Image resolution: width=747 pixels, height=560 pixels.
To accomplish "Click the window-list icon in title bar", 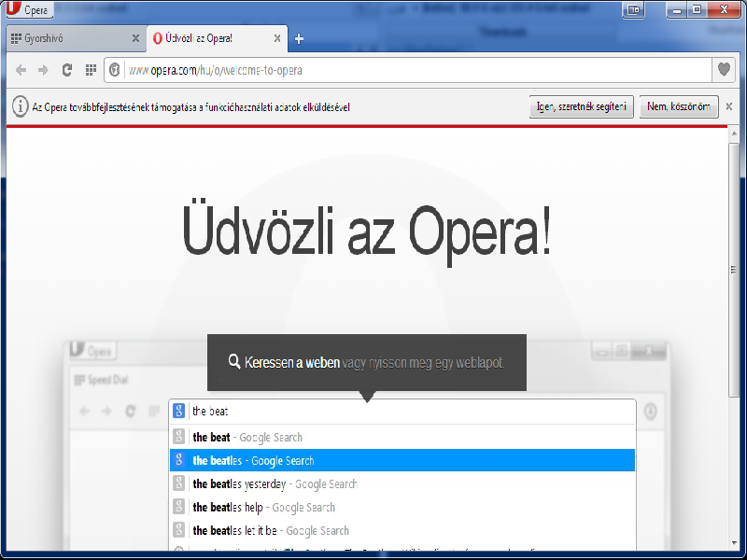I will [x=633, y=9].
